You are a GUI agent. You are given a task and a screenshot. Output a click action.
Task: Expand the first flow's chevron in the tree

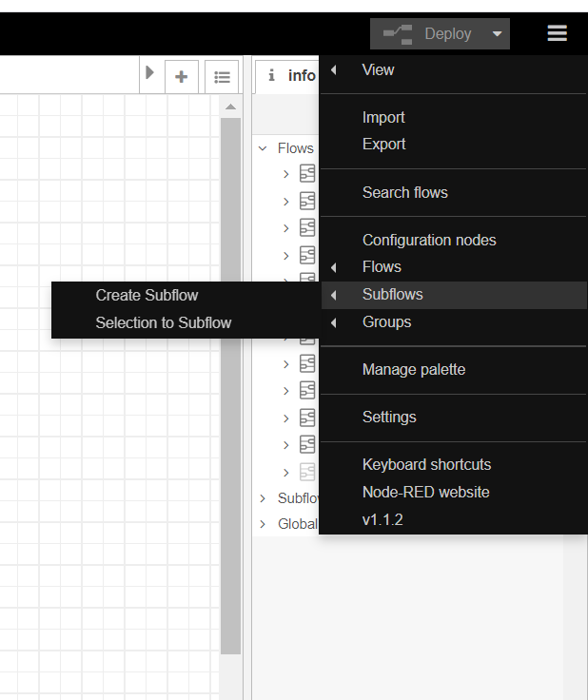coord(285,174)
